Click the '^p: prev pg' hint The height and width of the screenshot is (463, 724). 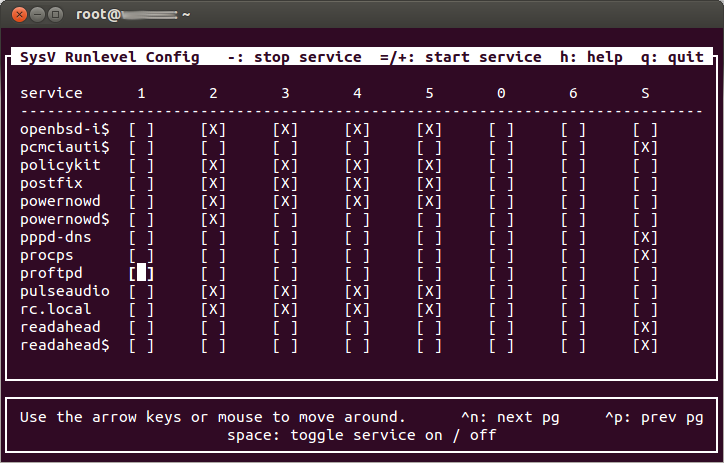(654, 417)
